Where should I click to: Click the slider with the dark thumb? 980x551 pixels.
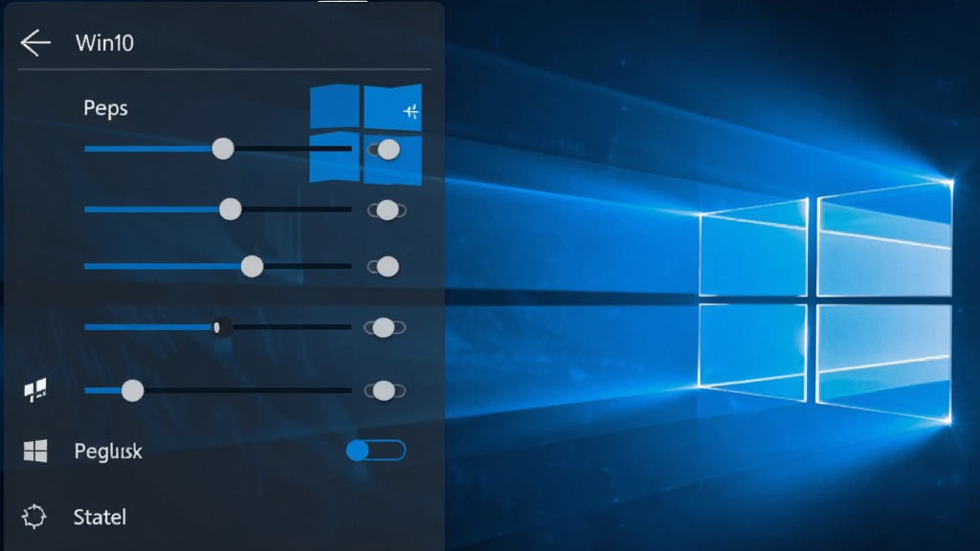tap(217, 327)
